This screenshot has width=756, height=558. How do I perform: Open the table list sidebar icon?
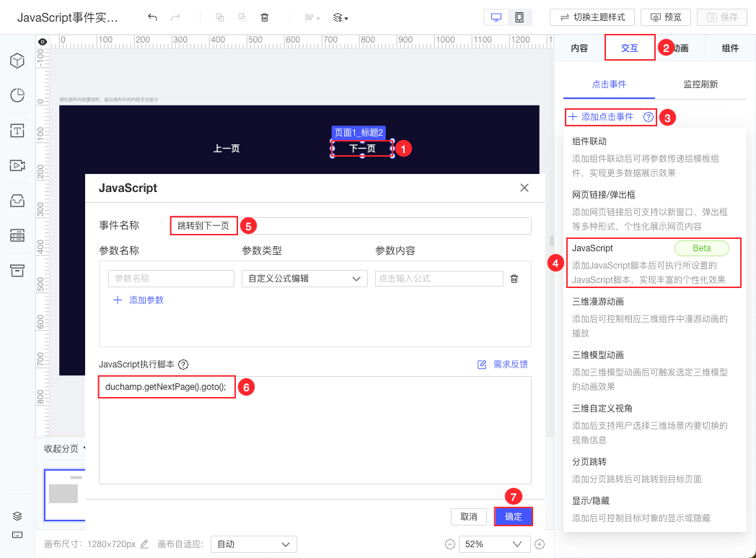17,235
